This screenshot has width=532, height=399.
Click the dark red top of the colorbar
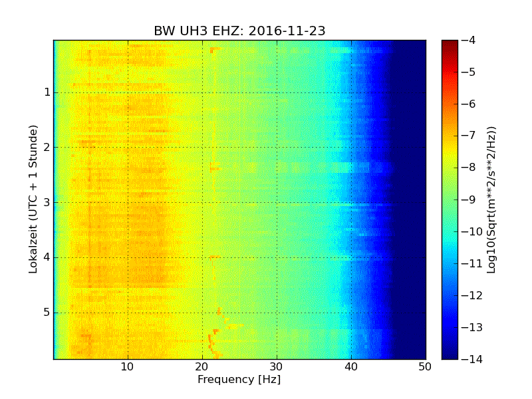tap(450, 43)
